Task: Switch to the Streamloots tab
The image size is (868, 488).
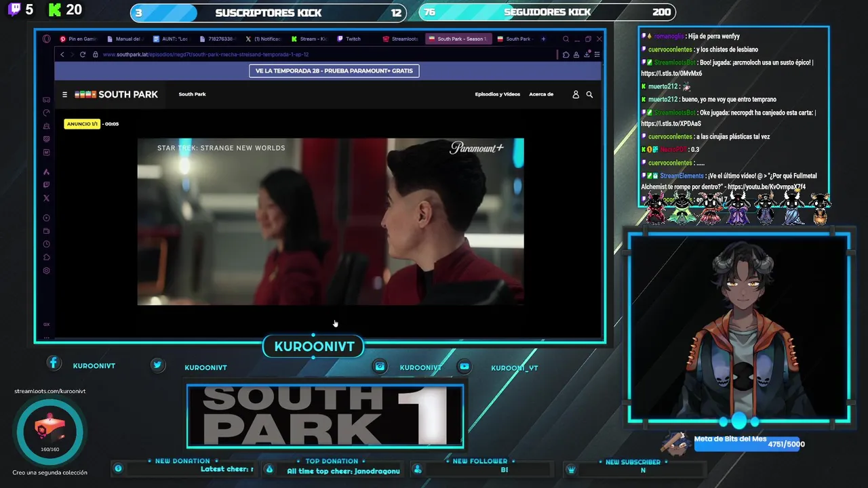Action: pos(401,39)
